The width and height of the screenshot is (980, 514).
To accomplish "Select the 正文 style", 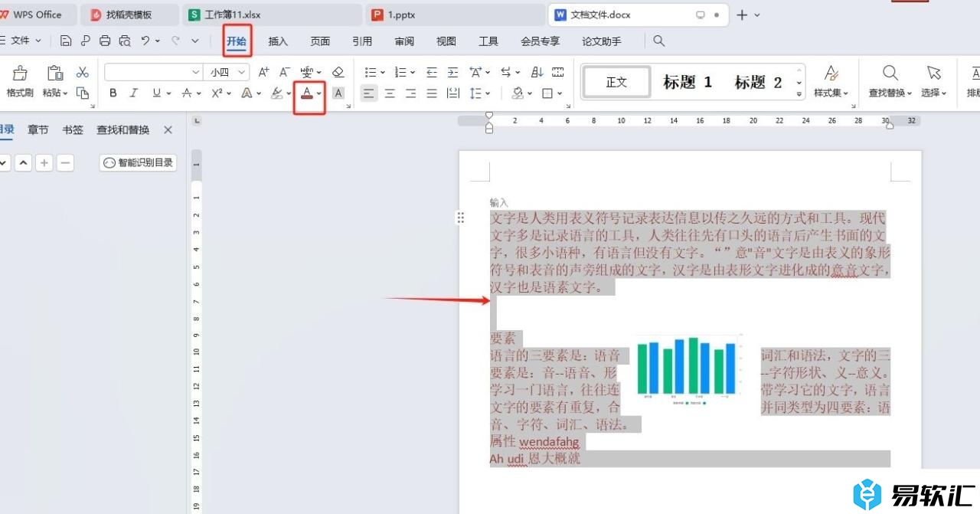I will pos(616,82).
